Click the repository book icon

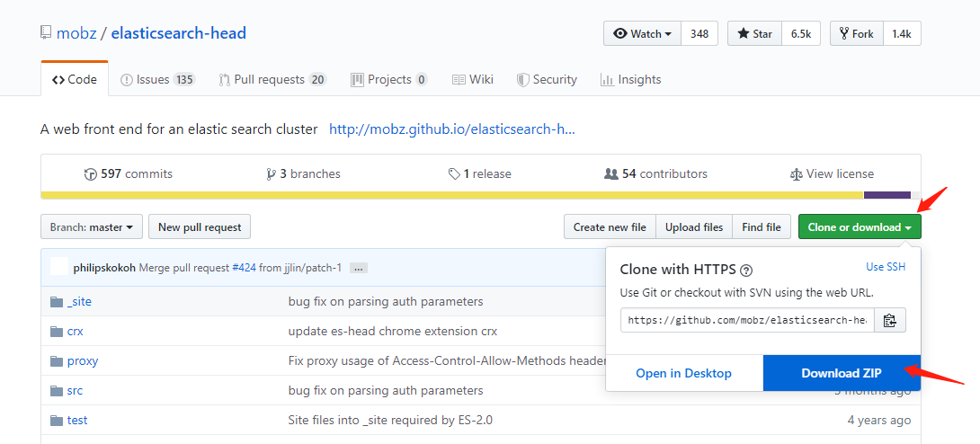point(46,33)
